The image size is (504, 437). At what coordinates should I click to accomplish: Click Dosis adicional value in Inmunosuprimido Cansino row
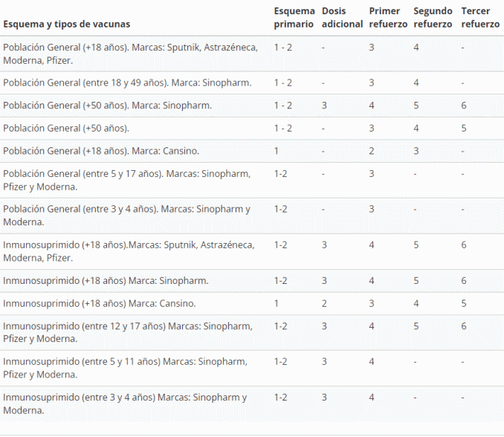click(x=324, y=303)
